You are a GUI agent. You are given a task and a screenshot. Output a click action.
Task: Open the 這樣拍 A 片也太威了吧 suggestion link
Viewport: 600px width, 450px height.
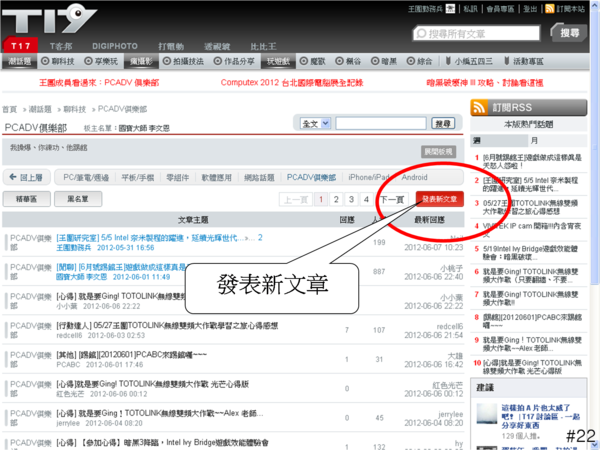(x=541, y=416)
